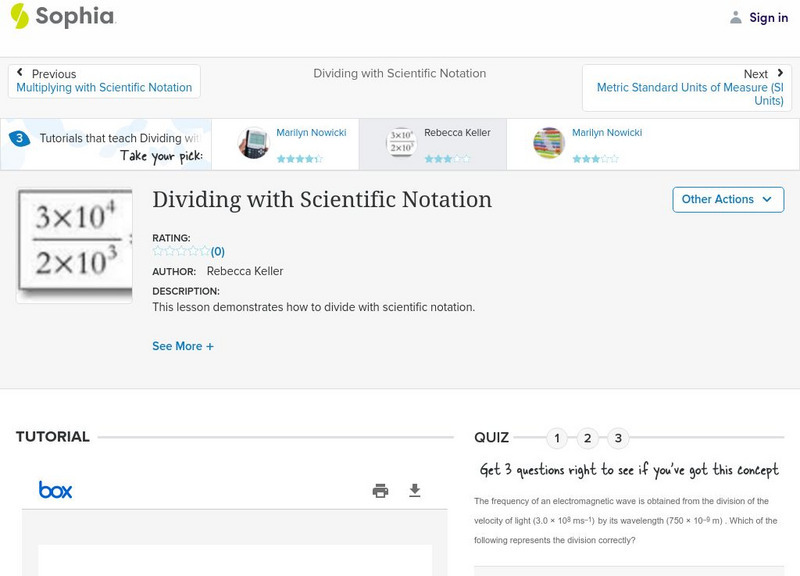This screenshot has width=800, height=576.
Task: Open the Other Actions dropdown
Action: click(x=727, y=199)
